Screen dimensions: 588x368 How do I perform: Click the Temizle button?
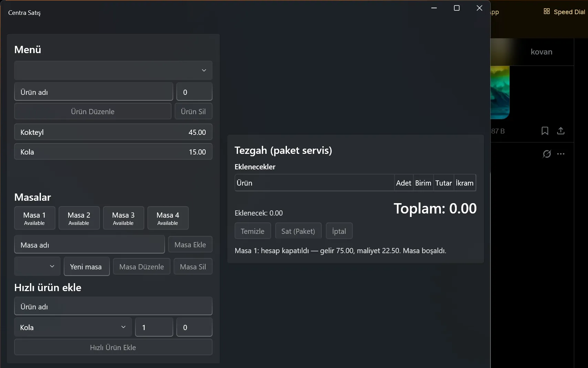pos(252,231)
